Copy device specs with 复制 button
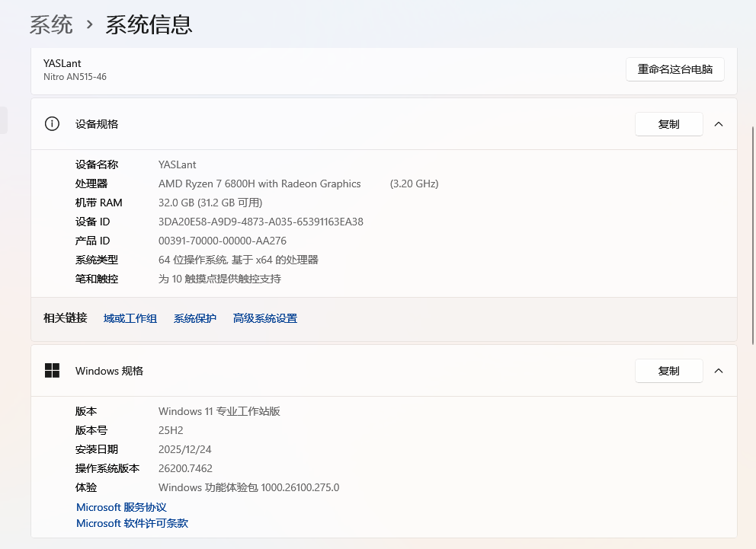 668,124
